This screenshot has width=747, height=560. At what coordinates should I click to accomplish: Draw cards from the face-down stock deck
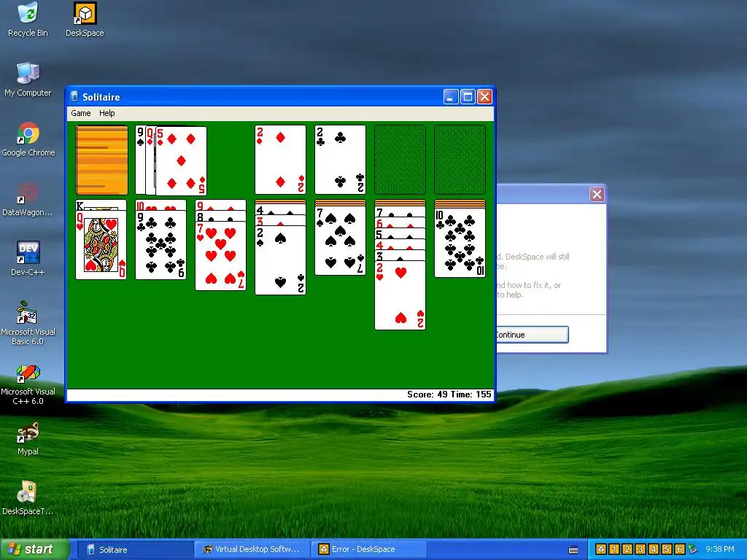(x=102, y=160)
